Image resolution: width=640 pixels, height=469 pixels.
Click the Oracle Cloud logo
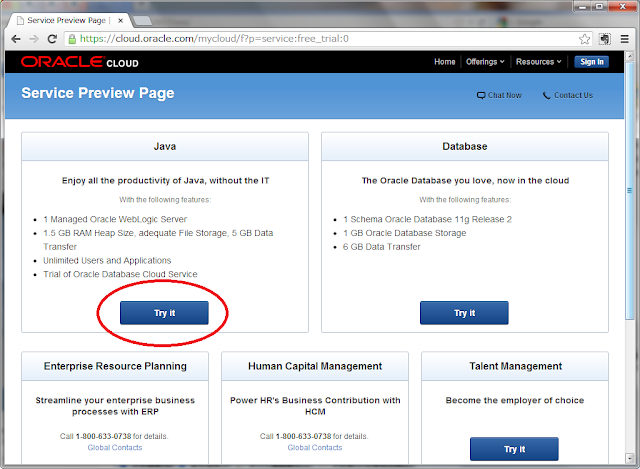[x=80, y=62]
